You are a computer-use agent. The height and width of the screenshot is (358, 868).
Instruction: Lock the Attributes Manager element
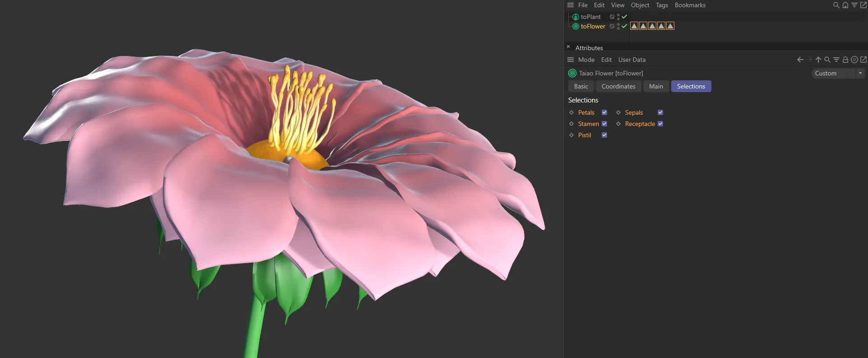click(845, 60)
